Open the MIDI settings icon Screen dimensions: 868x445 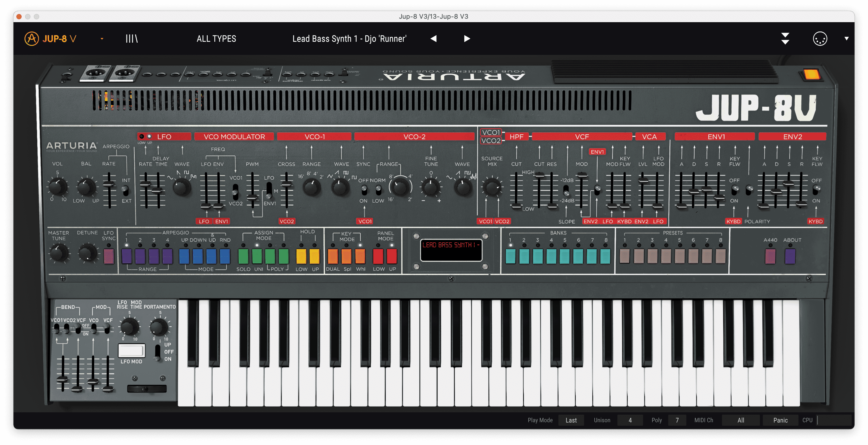[820, 39]
